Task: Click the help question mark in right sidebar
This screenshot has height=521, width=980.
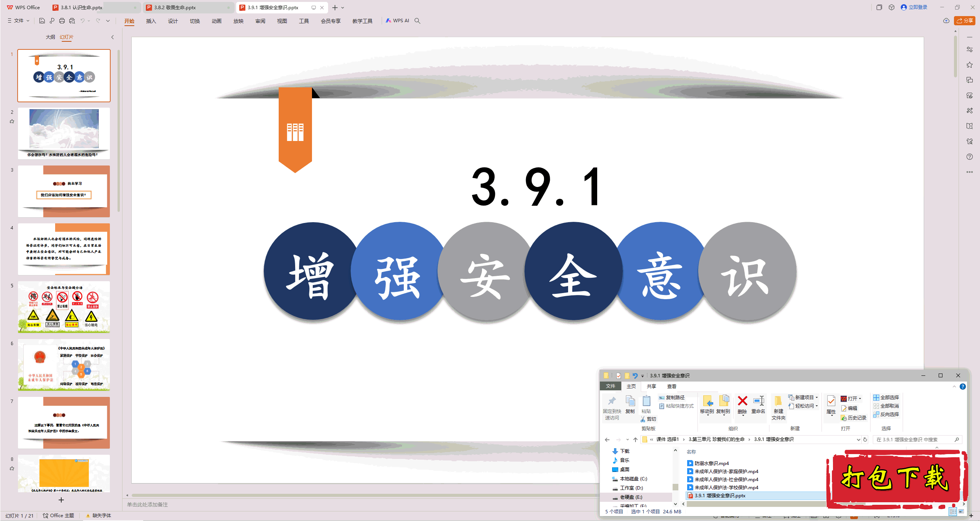Action: 970,157
